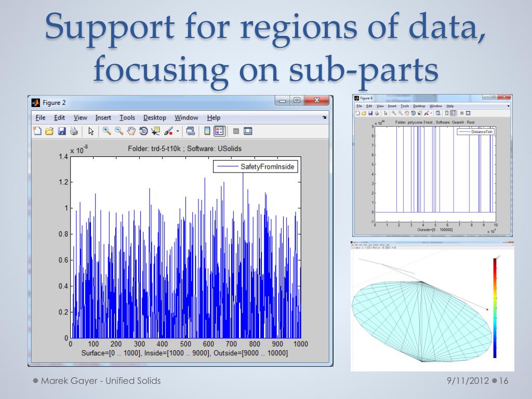Save icon in Figure 6 toolbar
532x399 pixels.
coord(370,113)
